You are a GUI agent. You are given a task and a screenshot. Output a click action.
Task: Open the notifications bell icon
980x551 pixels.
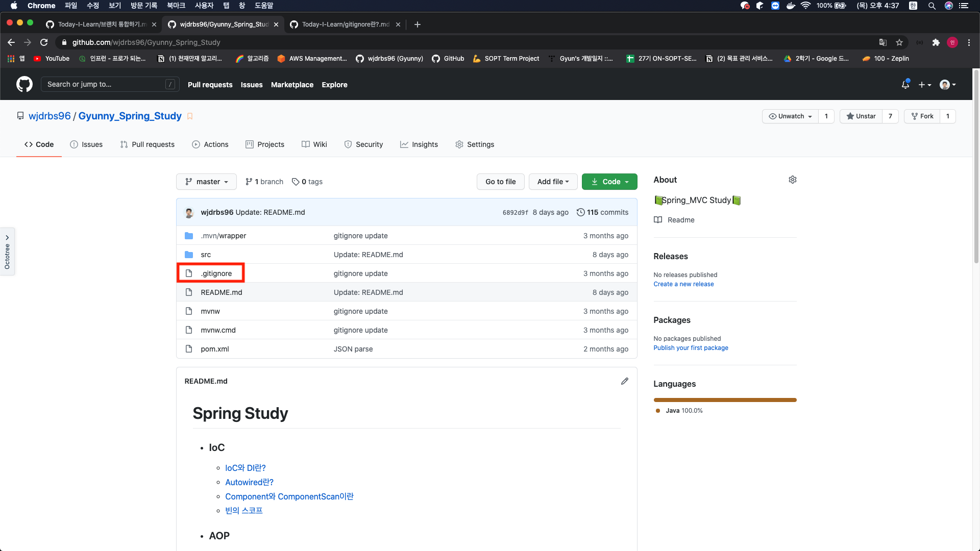[x=905, y=85]
